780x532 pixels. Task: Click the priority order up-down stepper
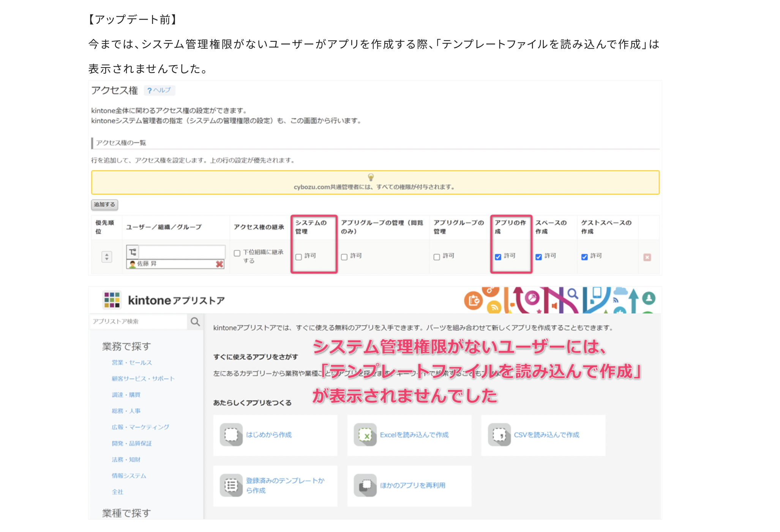click(107, 257)
